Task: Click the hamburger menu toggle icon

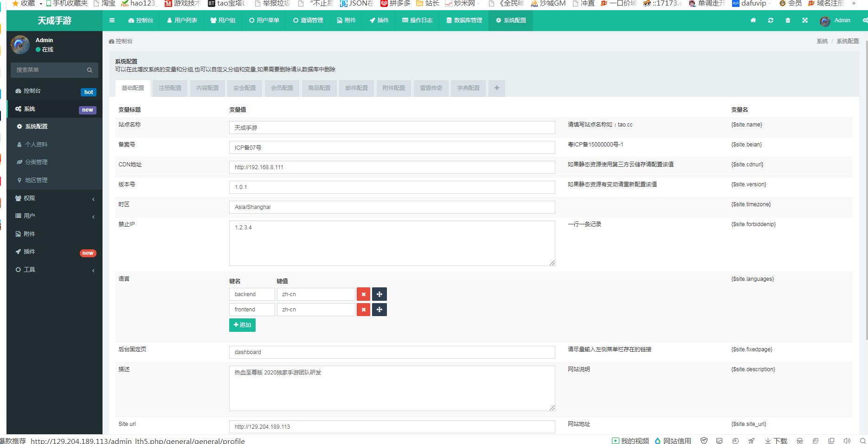Action: [112, 20]
